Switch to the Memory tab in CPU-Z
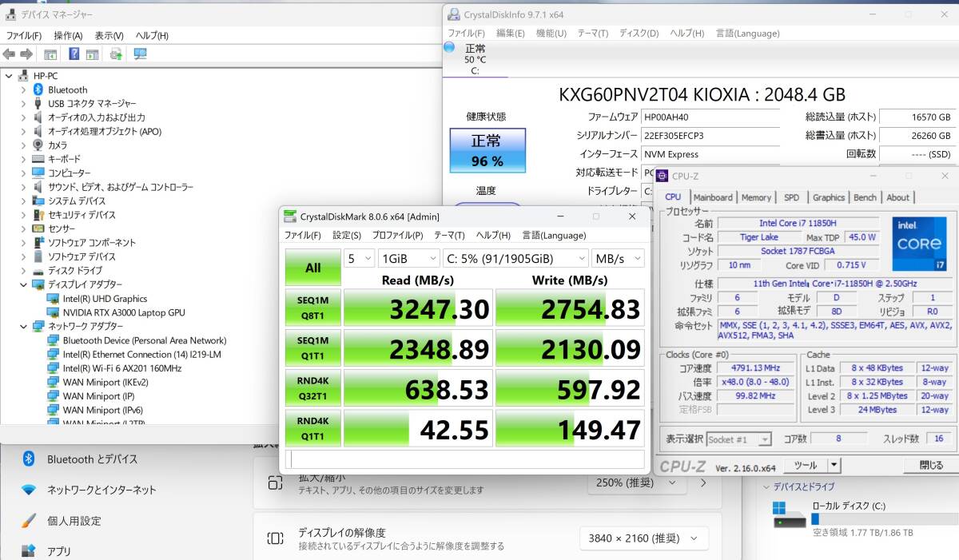Screen dimensions: 959x560 pos(756,197)
